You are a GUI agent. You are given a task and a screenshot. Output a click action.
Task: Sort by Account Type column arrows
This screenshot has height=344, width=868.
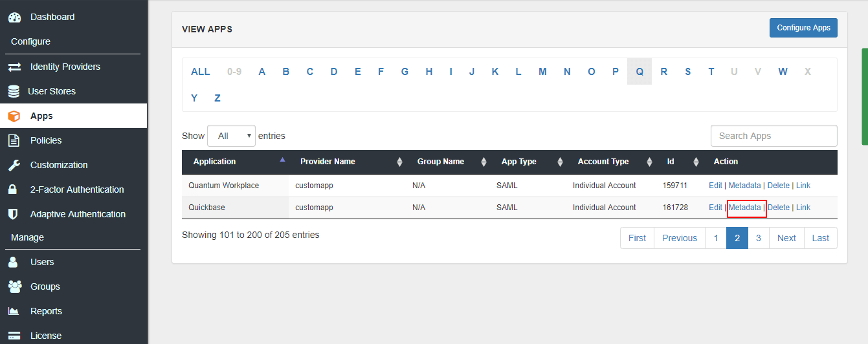click(650, 162)
